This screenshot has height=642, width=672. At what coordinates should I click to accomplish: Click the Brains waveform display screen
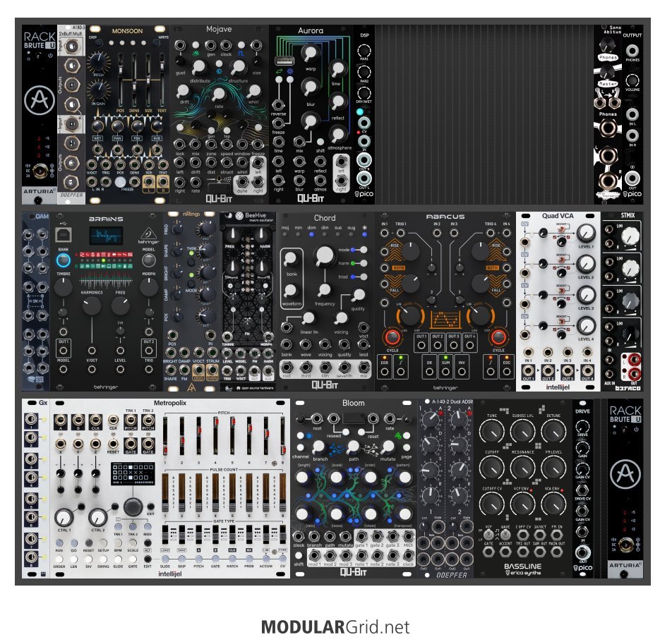pos(106,236)
